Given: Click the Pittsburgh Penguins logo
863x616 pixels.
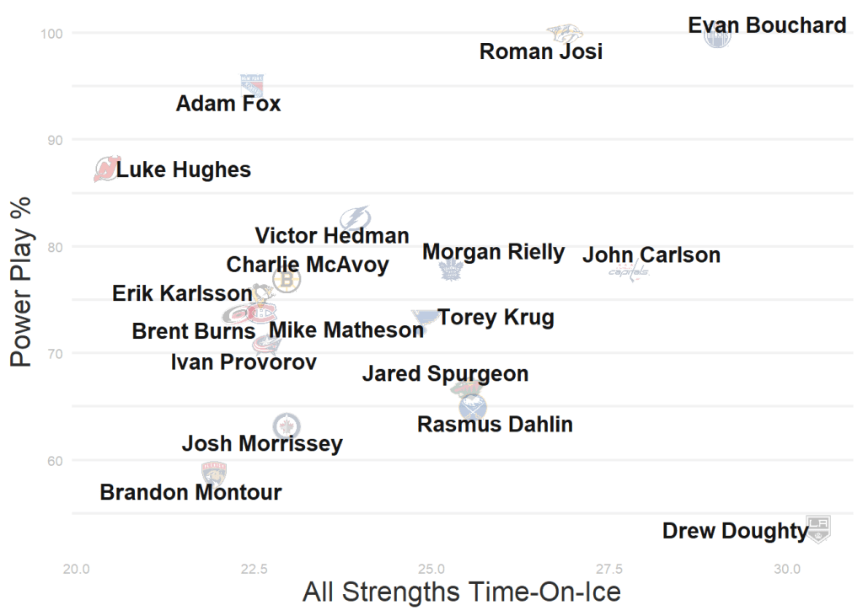Looking at the screenshot, I should (263, 294).
